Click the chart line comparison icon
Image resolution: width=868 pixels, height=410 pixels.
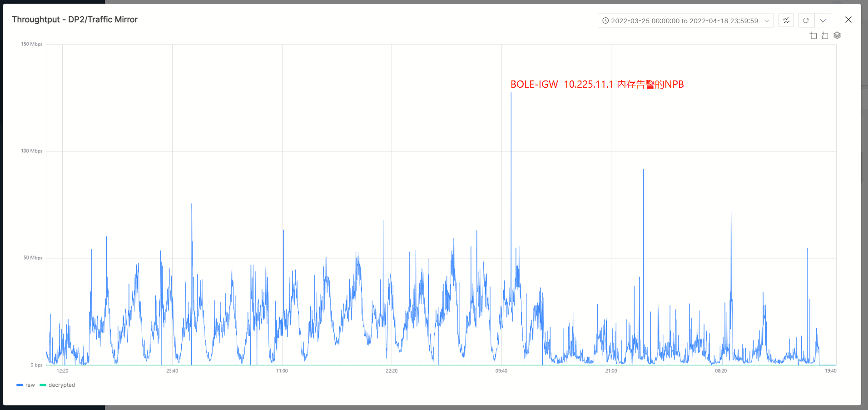[786, 20]
